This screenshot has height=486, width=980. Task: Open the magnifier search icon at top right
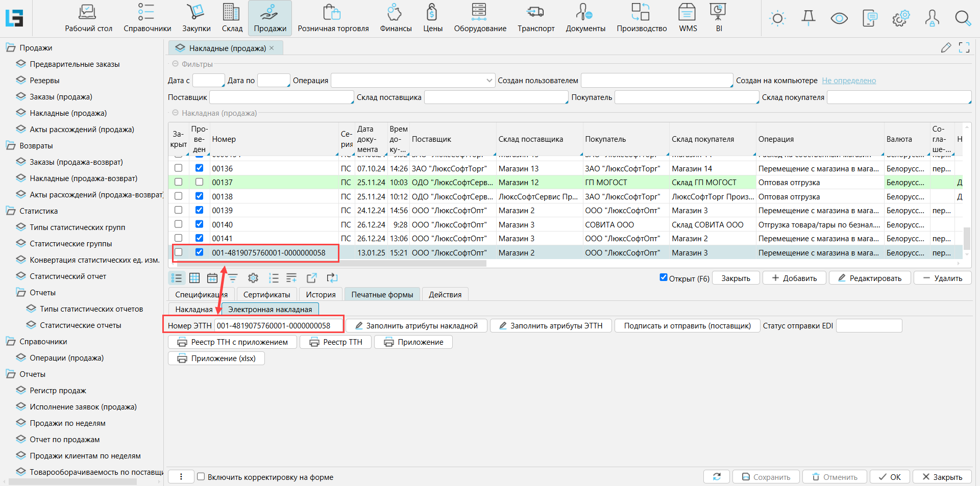[x=963, y=19]
